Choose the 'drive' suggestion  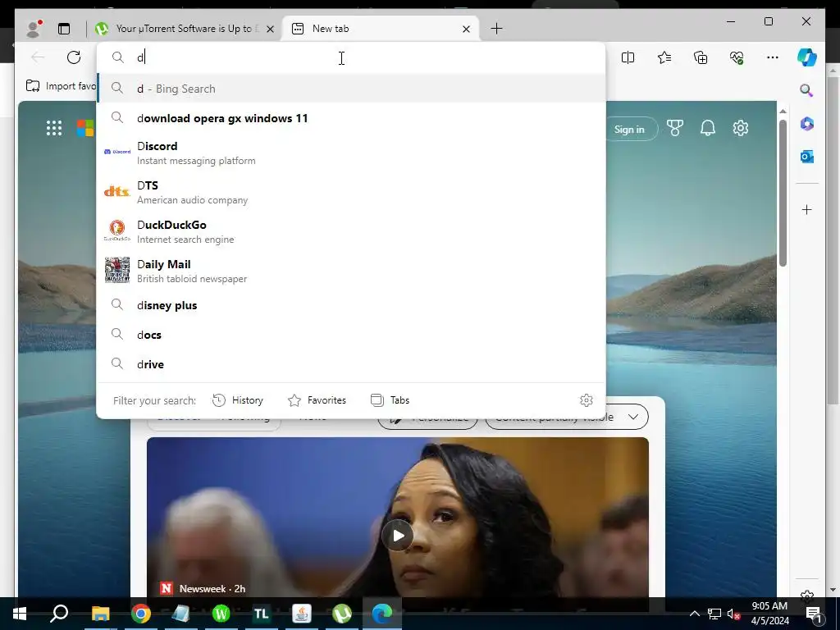[x=351, y=363]
